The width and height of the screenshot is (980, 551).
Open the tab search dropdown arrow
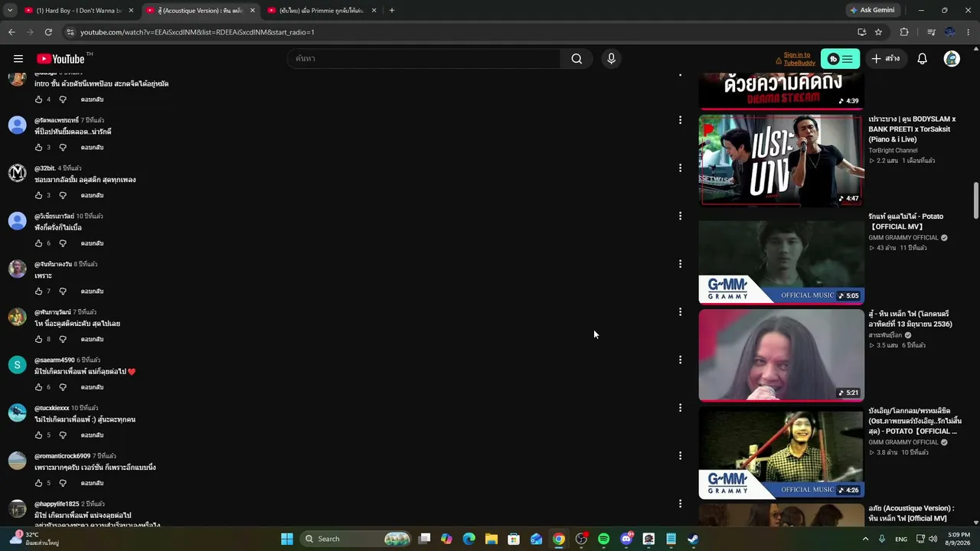point(10,11)
